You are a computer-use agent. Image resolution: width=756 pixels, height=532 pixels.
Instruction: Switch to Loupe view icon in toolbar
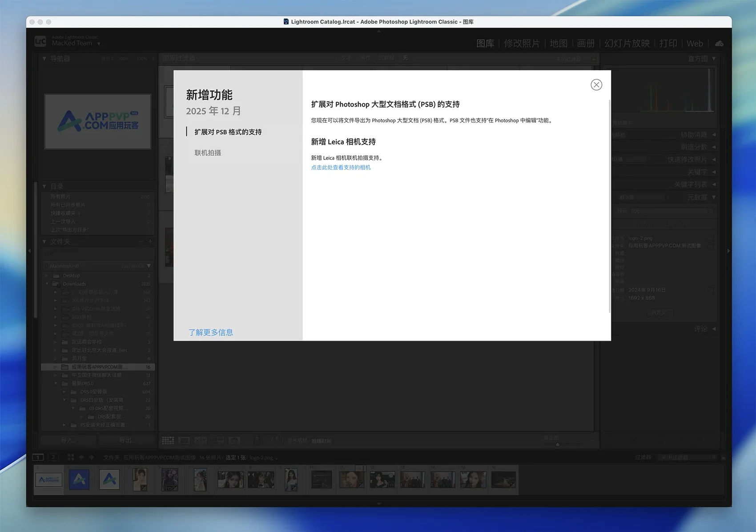click(184, 440)
